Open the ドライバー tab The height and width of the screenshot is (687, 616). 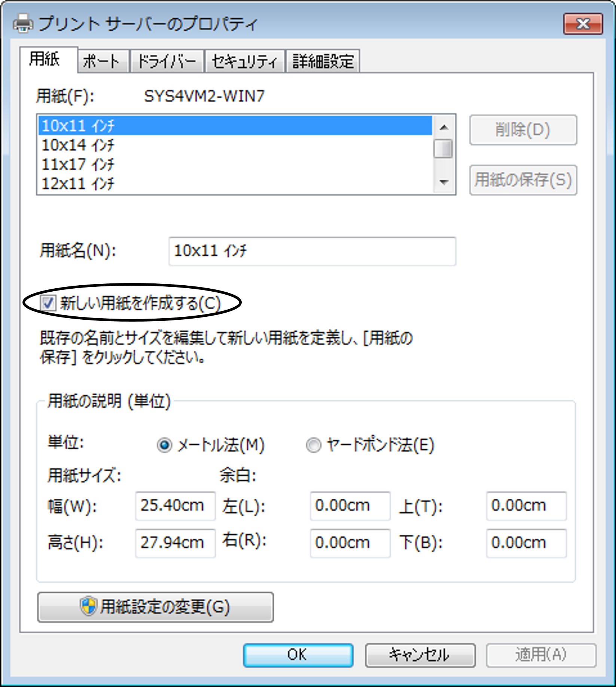[167, 61]
